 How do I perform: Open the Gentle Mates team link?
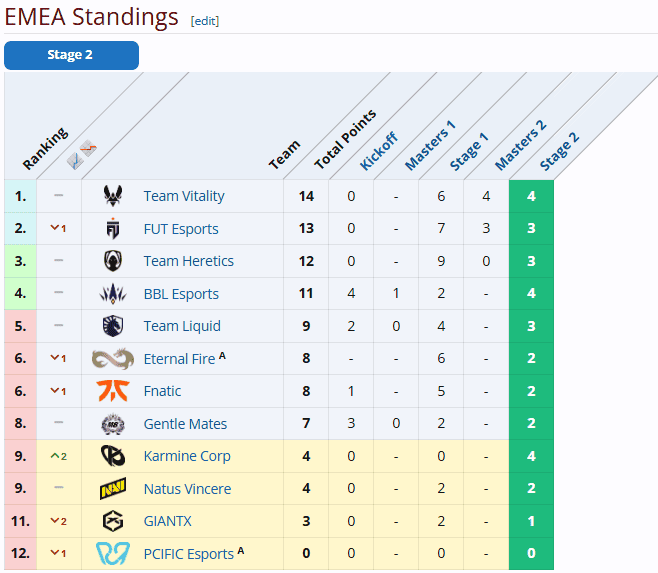coord(185,424)
